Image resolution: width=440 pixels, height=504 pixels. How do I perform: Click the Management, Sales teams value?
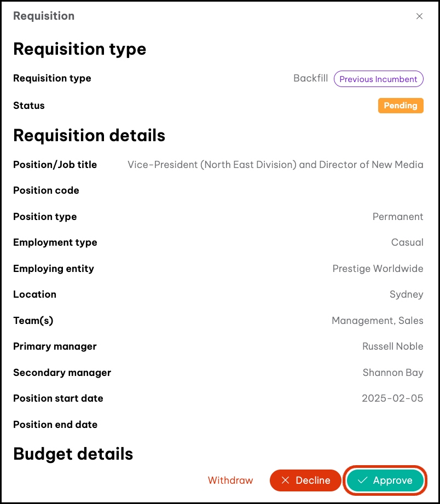[377, 321]
